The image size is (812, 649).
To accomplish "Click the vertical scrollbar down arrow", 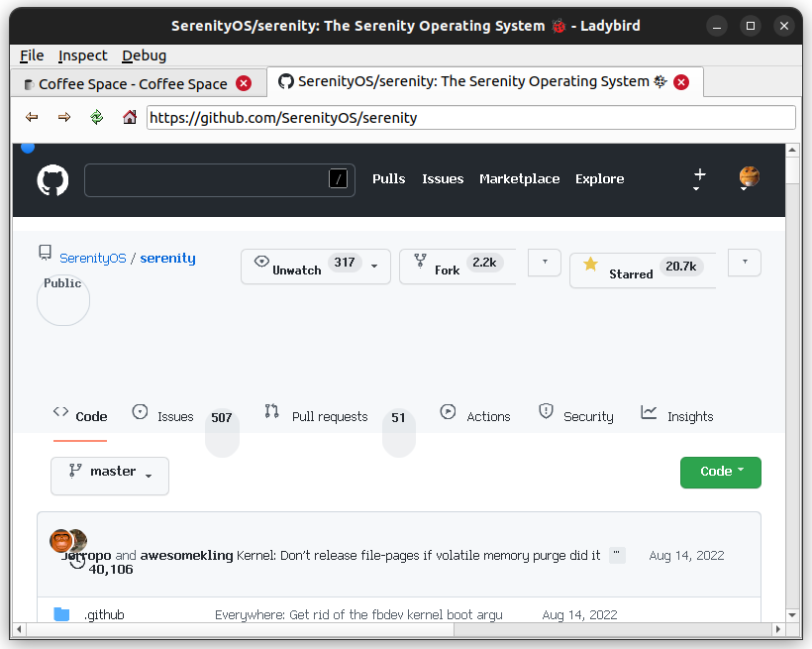I will 792,614.
